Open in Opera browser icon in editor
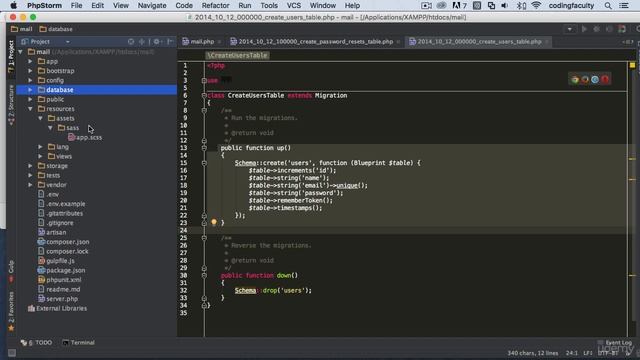Image resolution: width=640 pixels, height=360 pixels. point(605,80)
